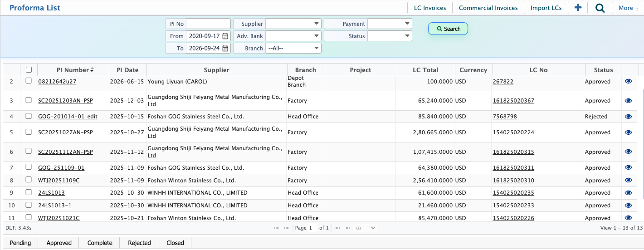The image size is (644, 250).
Task: Go to next page pager icon
Action: point(338,228)
